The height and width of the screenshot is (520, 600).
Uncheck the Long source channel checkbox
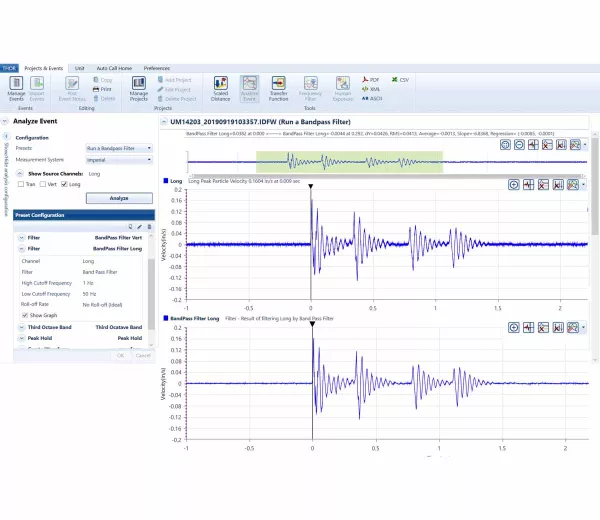pyautogui.click(x=64, y=184)
